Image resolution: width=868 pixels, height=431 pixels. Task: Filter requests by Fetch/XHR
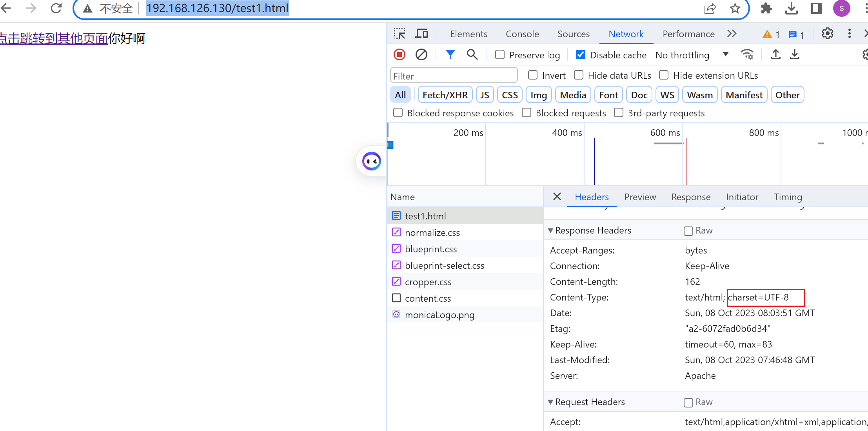[x=445, y=95]
